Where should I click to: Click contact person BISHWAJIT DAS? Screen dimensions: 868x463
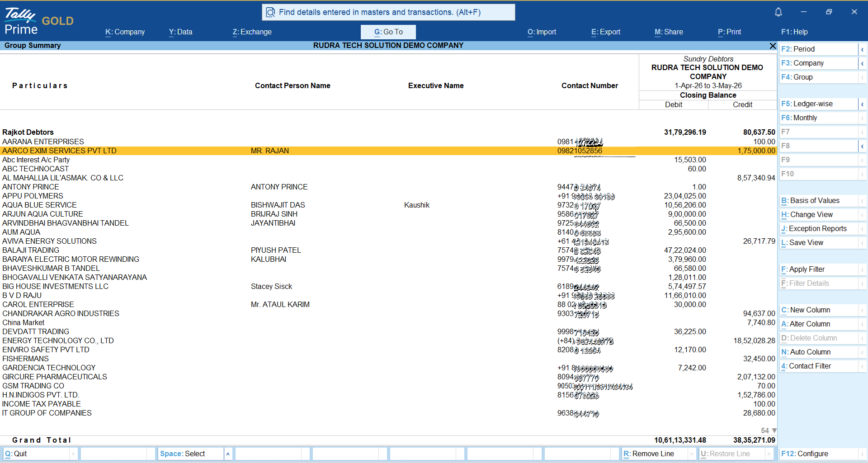(x=278, y=205)
